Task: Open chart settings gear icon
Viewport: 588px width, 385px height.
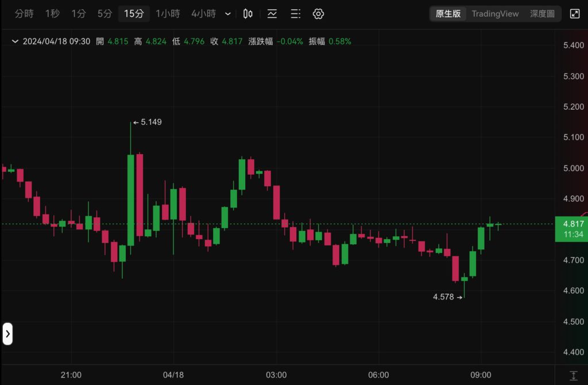Action: point(319,14)
